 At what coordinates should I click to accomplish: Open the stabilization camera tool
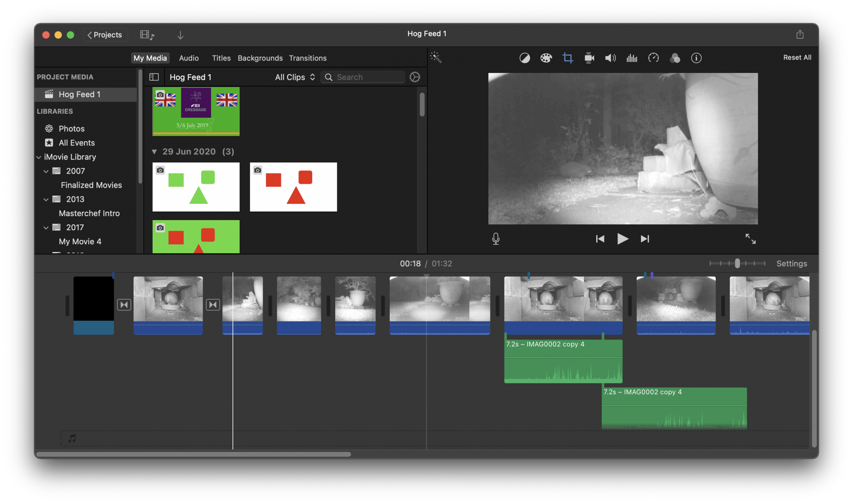pyautogui.click(x=589, y=58)
